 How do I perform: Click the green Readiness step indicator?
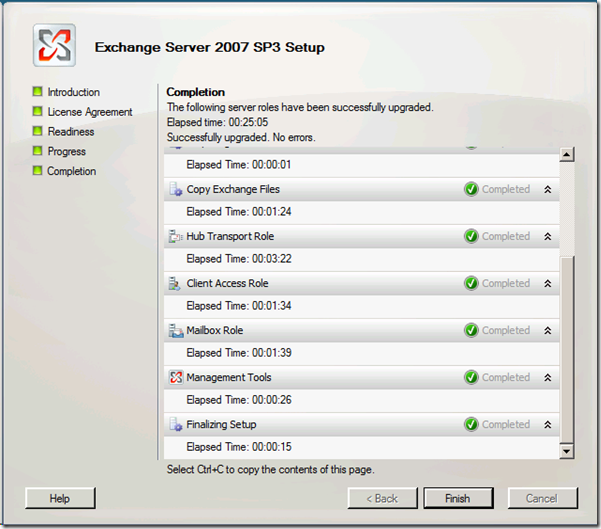tap(38, 131)
